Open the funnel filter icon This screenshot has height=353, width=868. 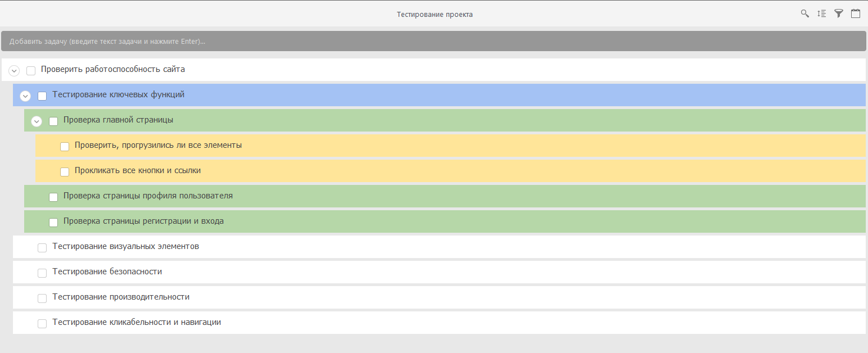click(838, 14)
